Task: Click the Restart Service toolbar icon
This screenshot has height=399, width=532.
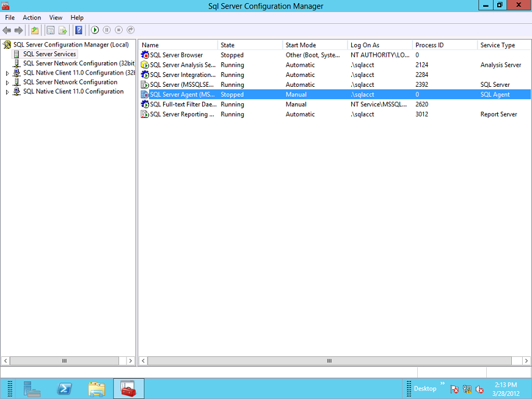Action: [x=131, y=30]
